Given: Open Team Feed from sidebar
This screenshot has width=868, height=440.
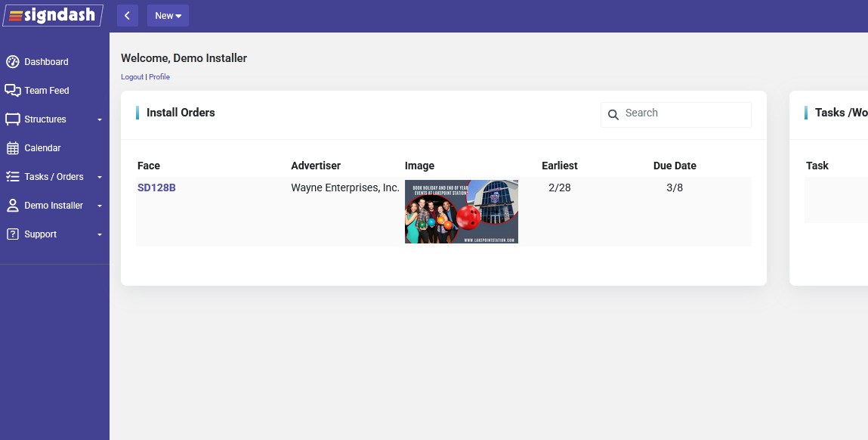Looking at the screenshot, I should click(x=47, y=91).
